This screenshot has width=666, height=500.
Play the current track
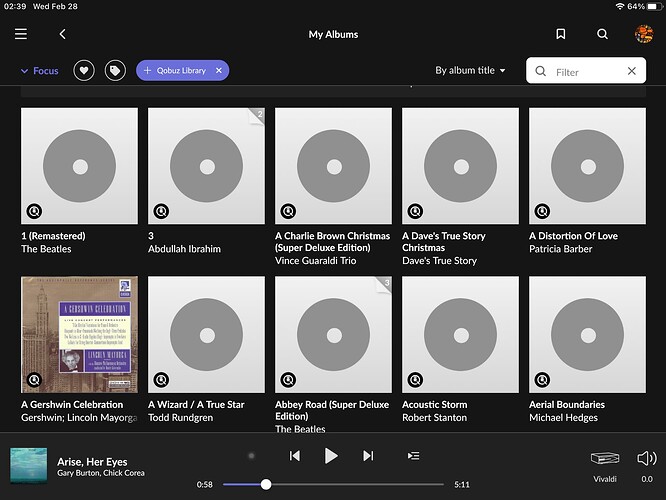(331, 456)
